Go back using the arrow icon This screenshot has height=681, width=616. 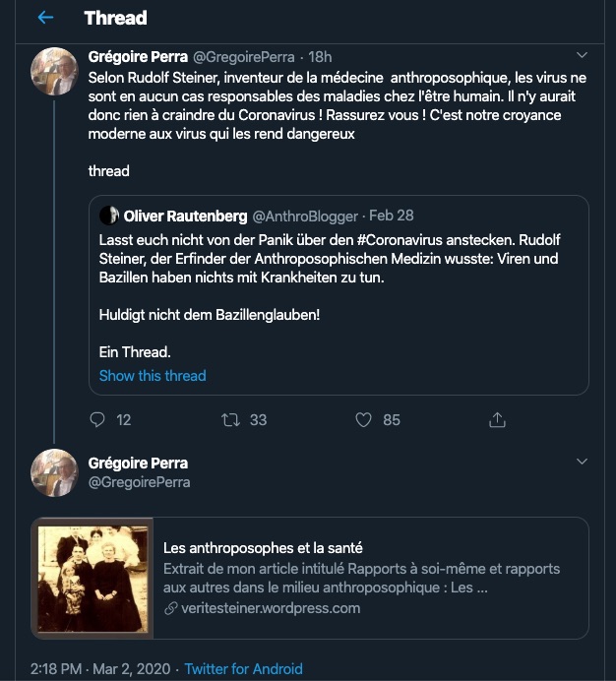45,18
